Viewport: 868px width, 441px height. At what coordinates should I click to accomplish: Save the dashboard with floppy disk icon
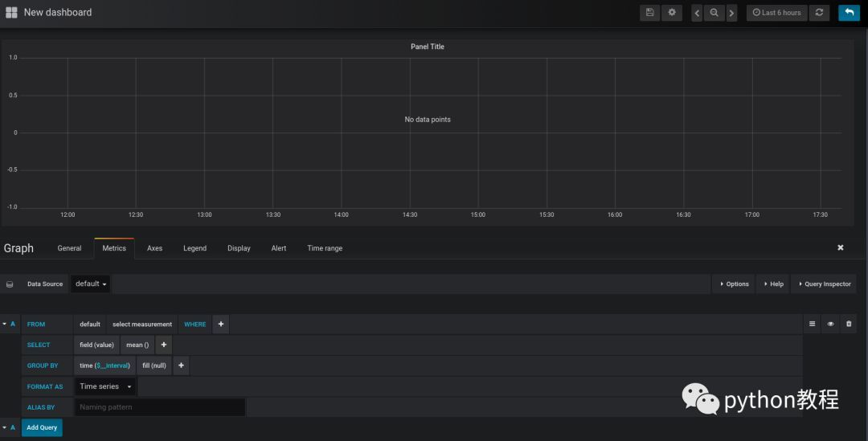pyautogui.click(x=650, y=13)
